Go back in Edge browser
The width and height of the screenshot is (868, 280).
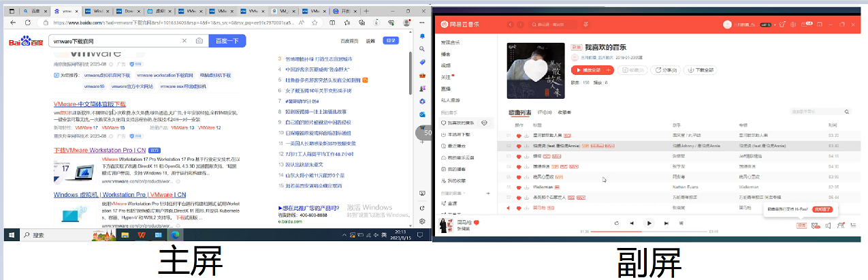pyautogui.click(x=12, y=22)
